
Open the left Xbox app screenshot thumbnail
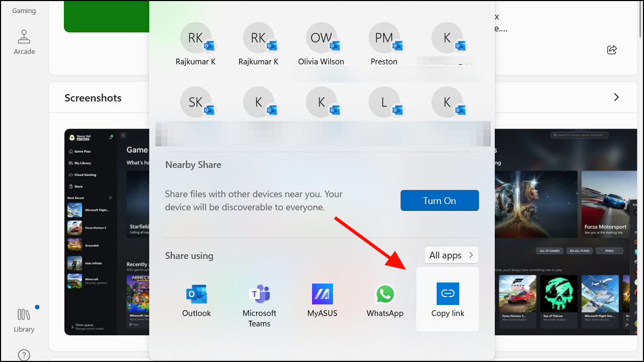click(107, 232)
